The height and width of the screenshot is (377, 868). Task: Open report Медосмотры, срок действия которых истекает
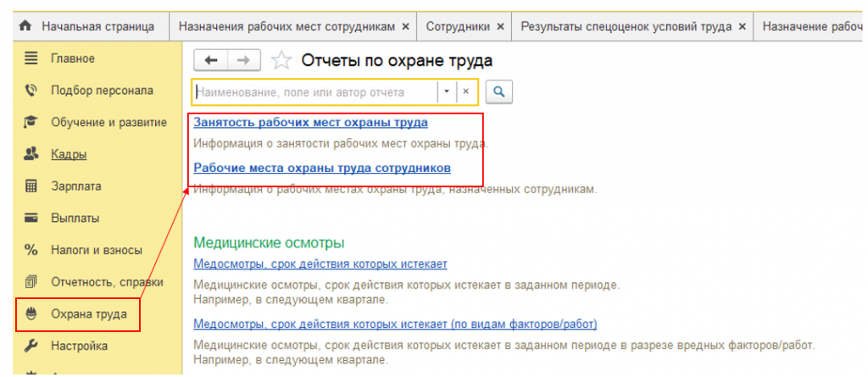(320, 264)
